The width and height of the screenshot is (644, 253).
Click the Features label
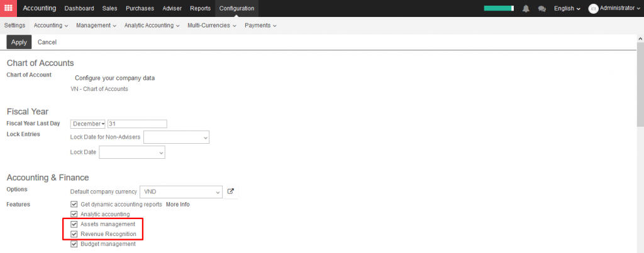(x=18, y=204)
